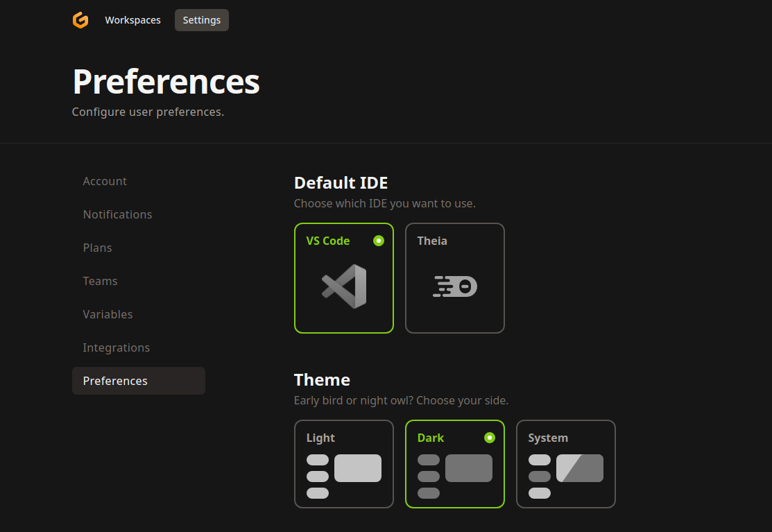Click the green Dark theme radio indicator
The image size is (772, 532).
(490, 438)
